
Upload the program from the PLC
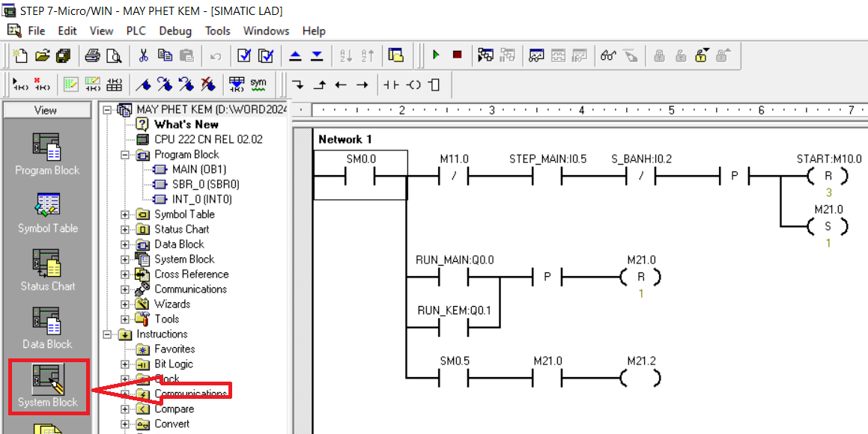pyautogui.click(x=296, y=55)
